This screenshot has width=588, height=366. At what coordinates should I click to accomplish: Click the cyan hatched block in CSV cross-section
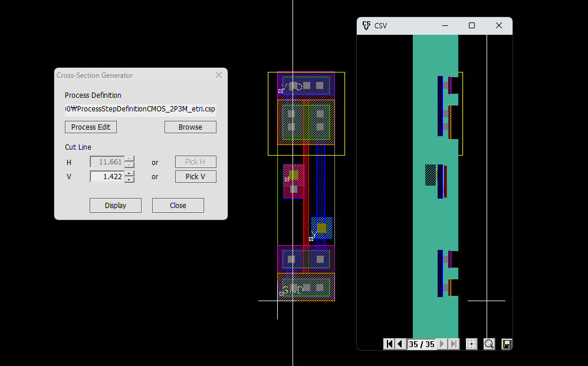click(431, 175)
